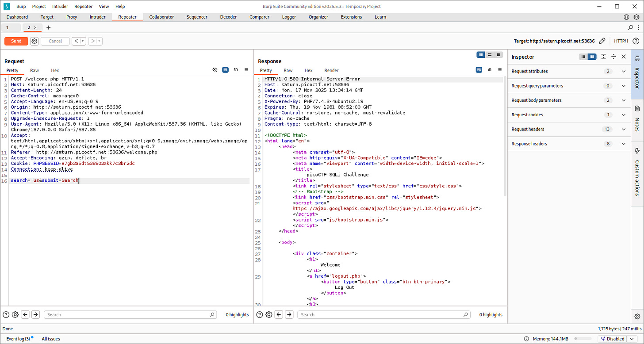The height and width of the screenshot is (344, 644).
Task: Switch to the Decoder tab
Action: [x=229, y=17]
